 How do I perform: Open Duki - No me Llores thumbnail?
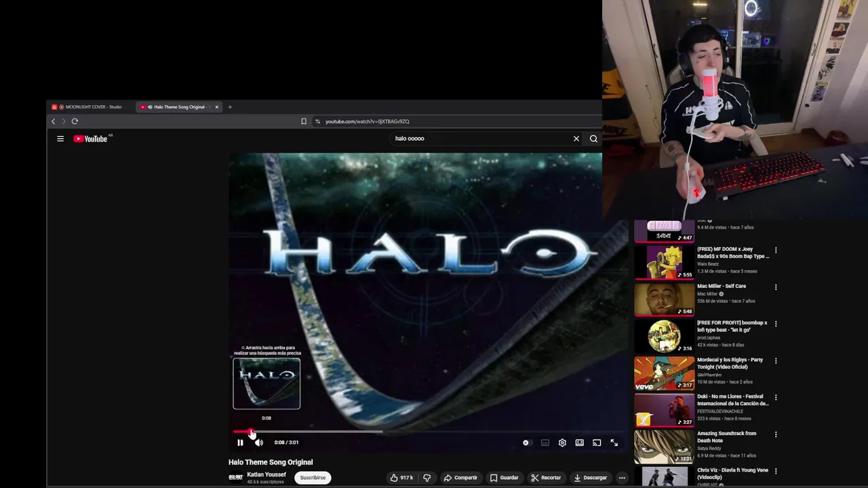tap(665, 409)
